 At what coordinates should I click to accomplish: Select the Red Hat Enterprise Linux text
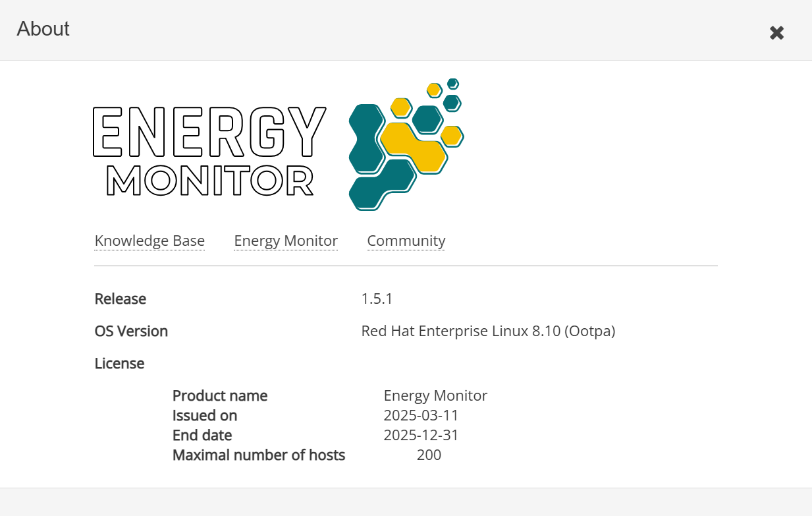pyautogui.click(x=488, y=331)
